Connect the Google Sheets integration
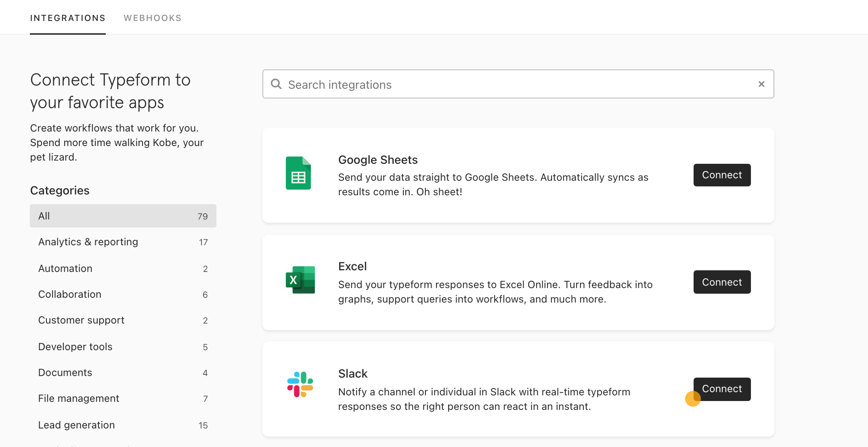The image size is (868, 447). pyautogui.click(x=722, y=175)
